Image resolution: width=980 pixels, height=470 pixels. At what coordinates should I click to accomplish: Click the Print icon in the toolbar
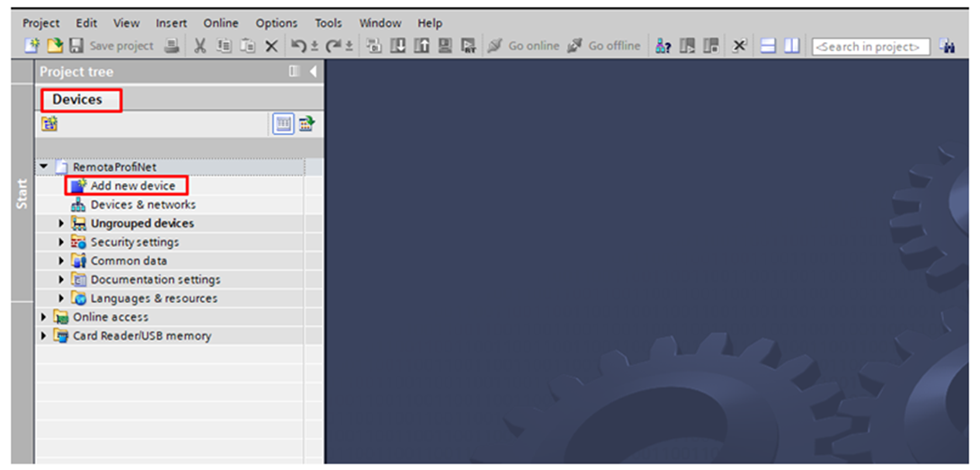(x=172, y=46)
